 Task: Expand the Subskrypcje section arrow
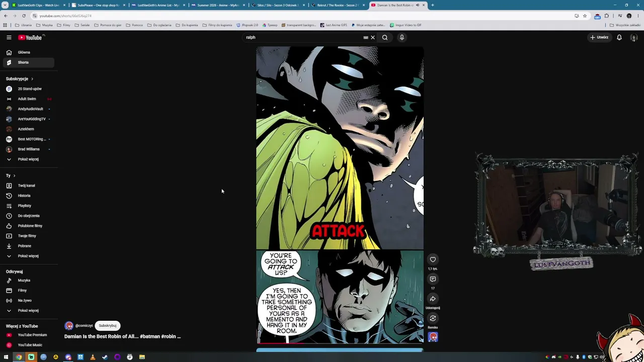coord(32,79)
